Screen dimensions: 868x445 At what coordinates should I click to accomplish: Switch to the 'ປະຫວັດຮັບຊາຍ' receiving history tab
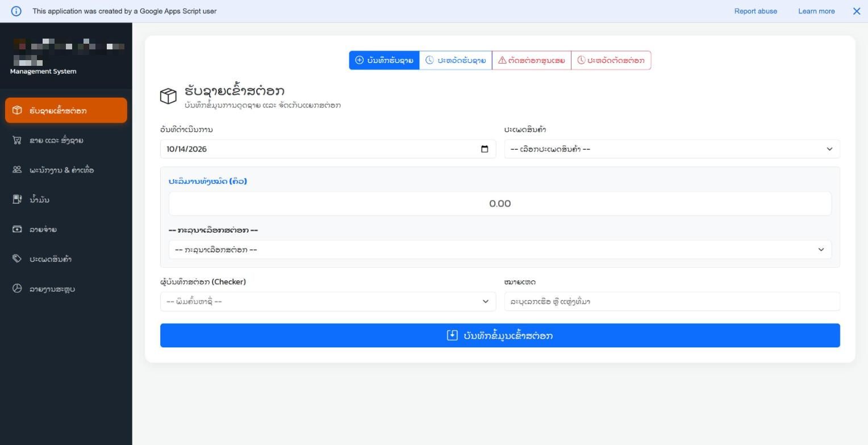(456, 60)
